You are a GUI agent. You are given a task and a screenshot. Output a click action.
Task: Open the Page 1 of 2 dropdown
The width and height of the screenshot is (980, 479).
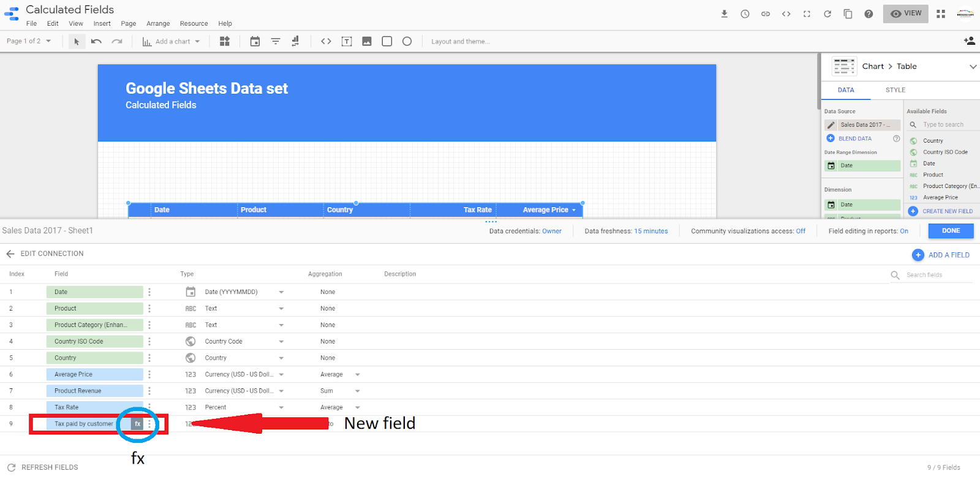28,41
